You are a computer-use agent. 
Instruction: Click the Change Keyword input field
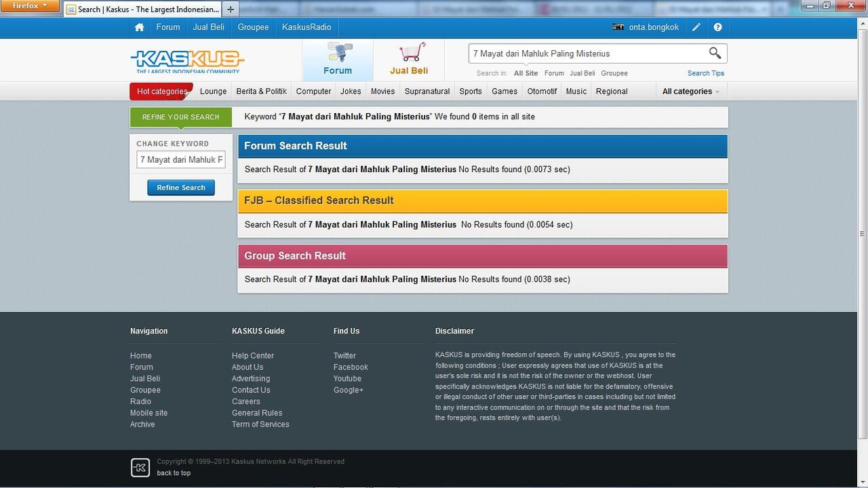pyautogui.click(x=181, y=160)
